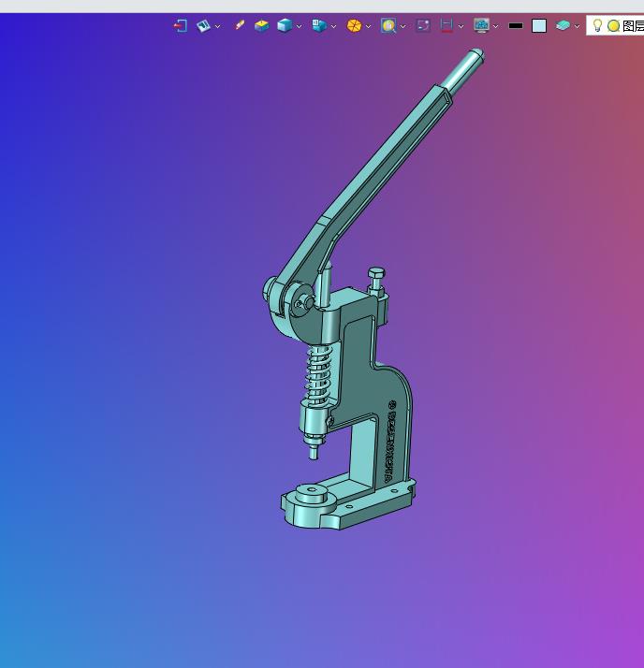Expand the teal slab icon dropdown
Viewport: 644px width, 668px height.
point(578,26)
